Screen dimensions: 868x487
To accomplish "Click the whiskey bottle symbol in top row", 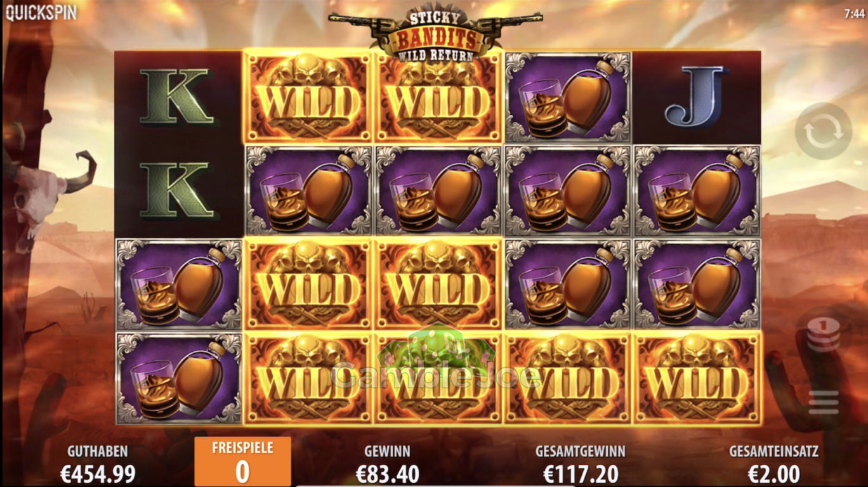I will click(x=567, y=97).
